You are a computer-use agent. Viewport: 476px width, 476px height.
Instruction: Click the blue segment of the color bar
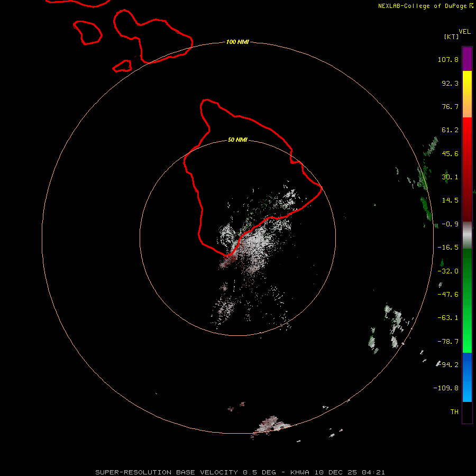pos(467,377)
